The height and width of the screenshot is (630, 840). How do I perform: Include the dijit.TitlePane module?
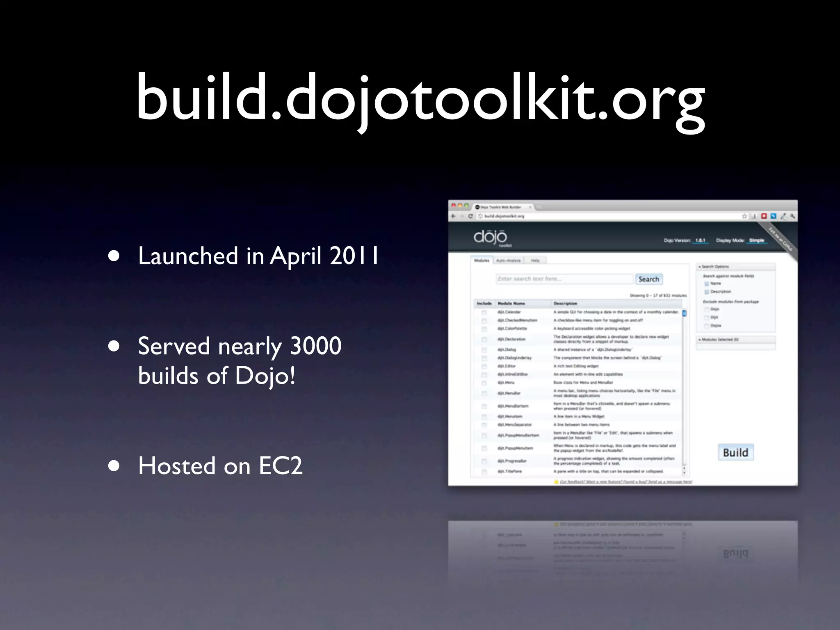point(484,472)
